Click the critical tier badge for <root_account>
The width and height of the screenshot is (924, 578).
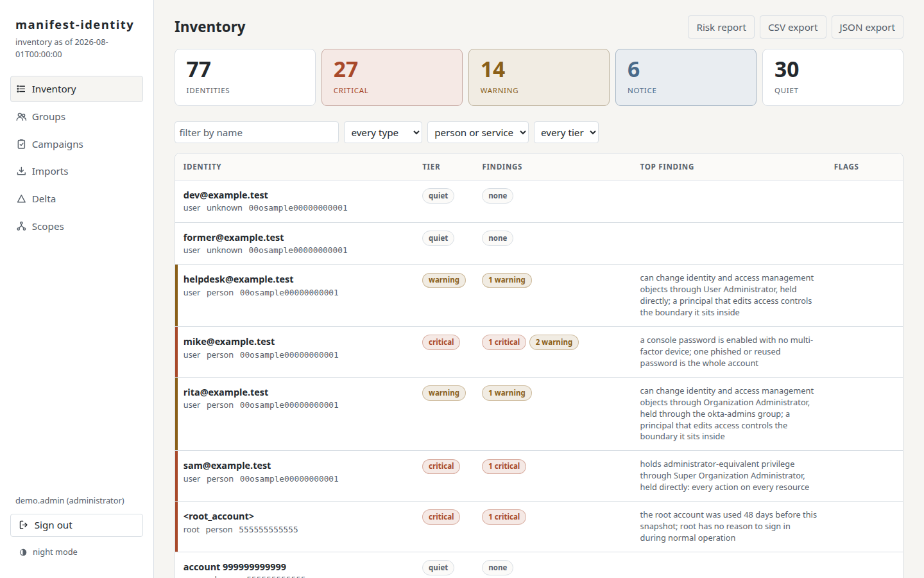(441, 517)
